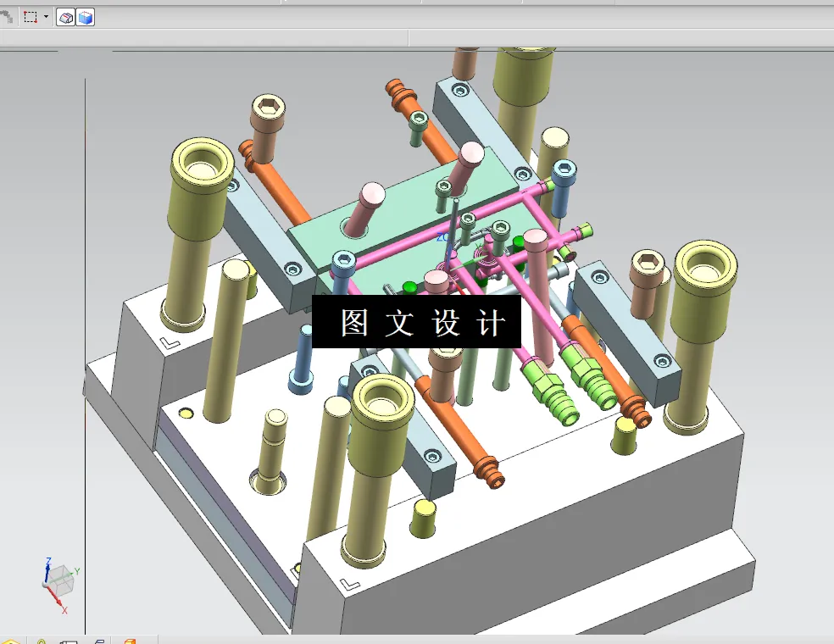Open the selection tool dropdown arrow
834x644 pixels.
point(47,17)
